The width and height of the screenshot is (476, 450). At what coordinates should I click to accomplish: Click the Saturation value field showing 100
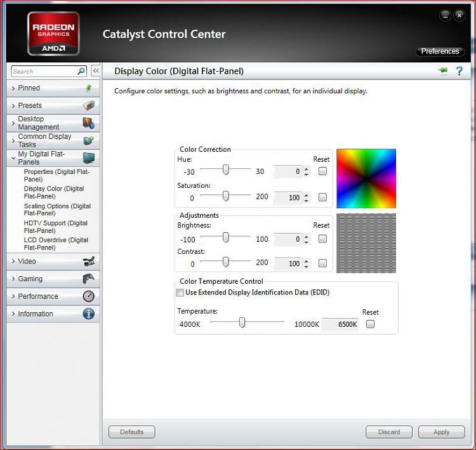[x=288, y=197]
